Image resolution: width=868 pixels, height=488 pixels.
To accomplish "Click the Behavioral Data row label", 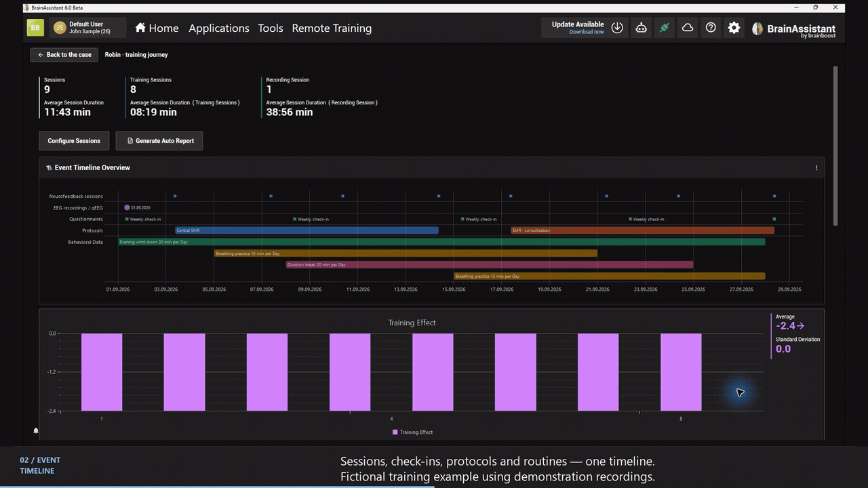I will click(85, 242).
